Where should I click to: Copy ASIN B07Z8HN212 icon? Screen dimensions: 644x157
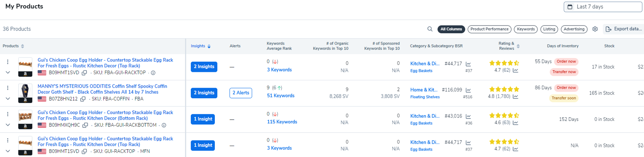(x=83, y=99)
